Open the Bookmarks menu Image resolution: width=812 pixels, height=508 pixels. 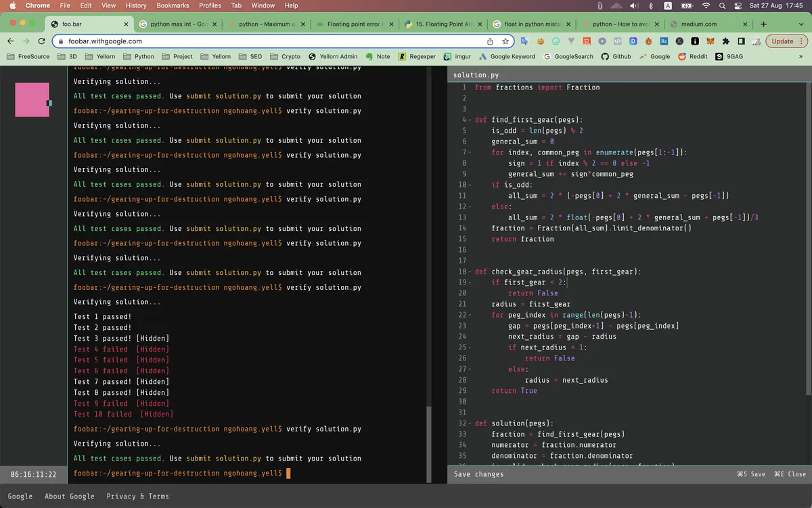point(173,5)
